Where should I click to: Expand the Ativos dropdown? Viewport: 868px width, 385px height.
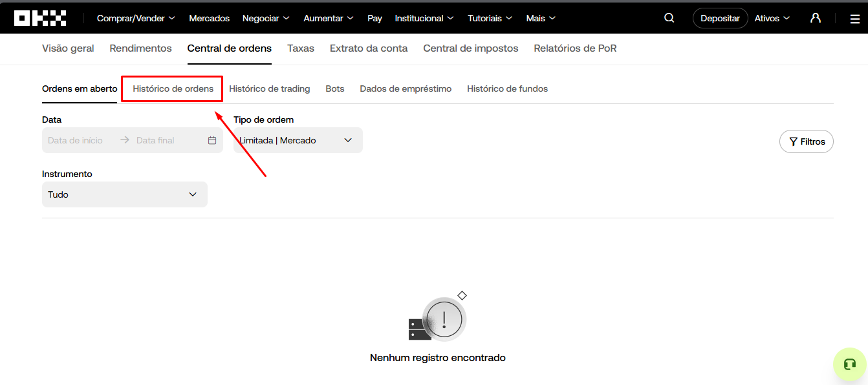772,18
